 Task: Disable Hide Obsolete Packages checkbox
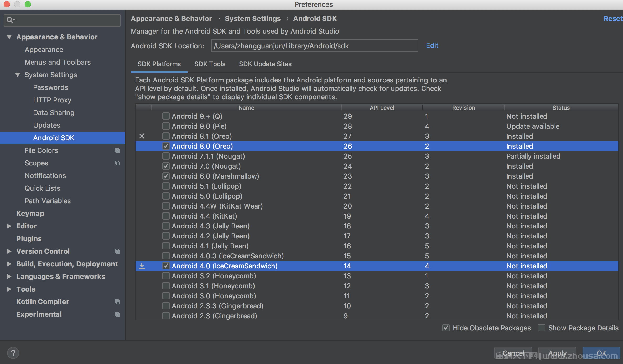446,328
